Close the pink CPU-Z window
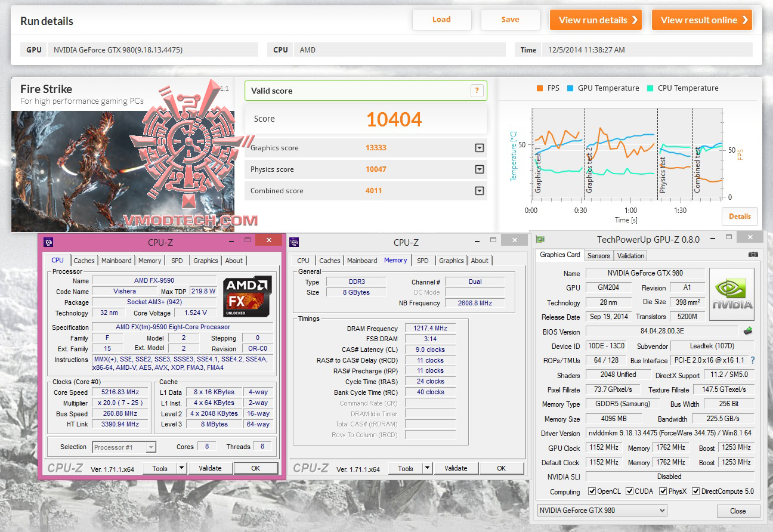The height and width of the screenshot is (532, 773). tap(269, 240)
